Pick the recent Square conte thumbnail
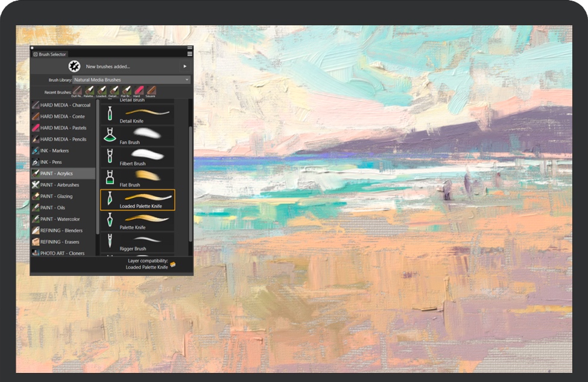 point(151,91)
